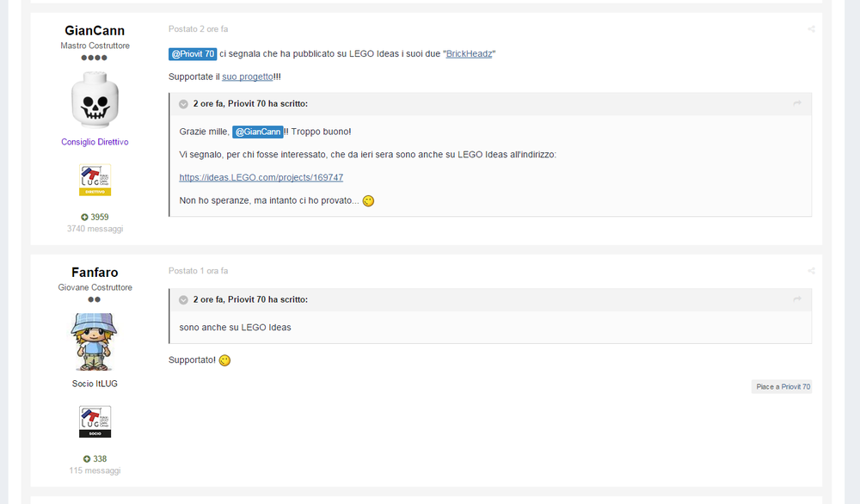Click the @Priovit 70 mention tag
860x504 pixels.
pos(193,53)
